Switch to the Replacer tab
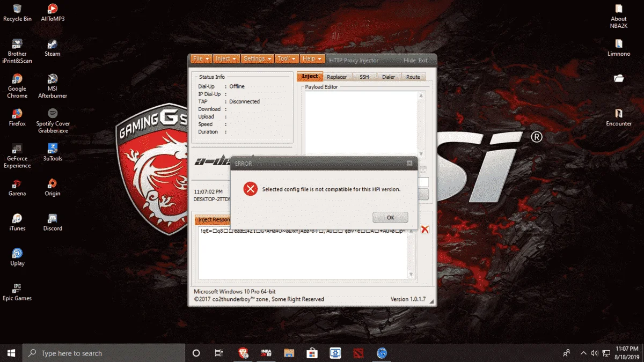644x362 pixels. (336, 77)
